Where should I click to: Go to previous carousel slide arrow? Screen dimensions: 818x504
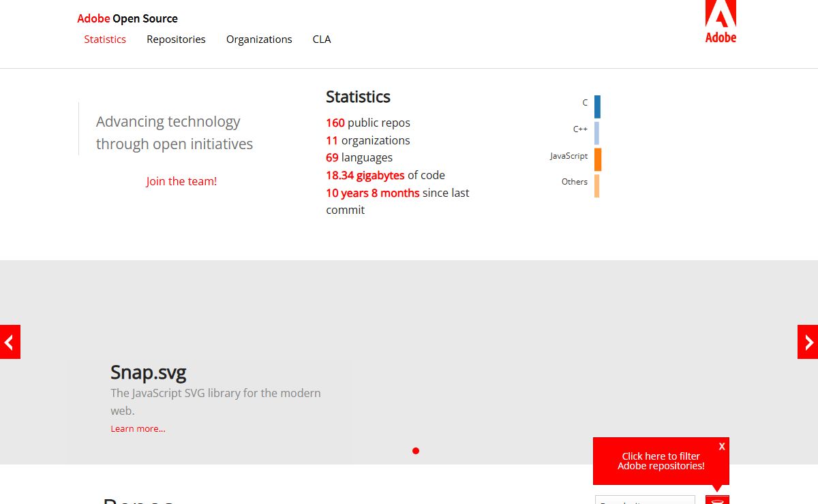[10, 342]
